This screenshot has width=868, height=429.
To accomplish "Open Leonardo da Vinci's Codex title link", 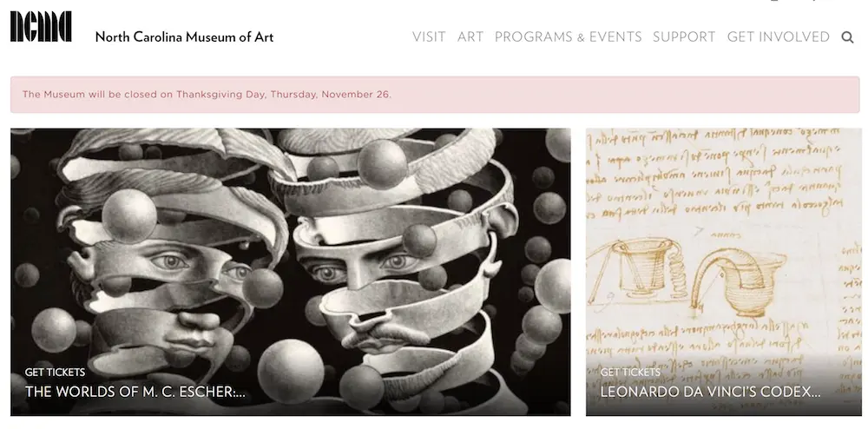I will (710, 392).
